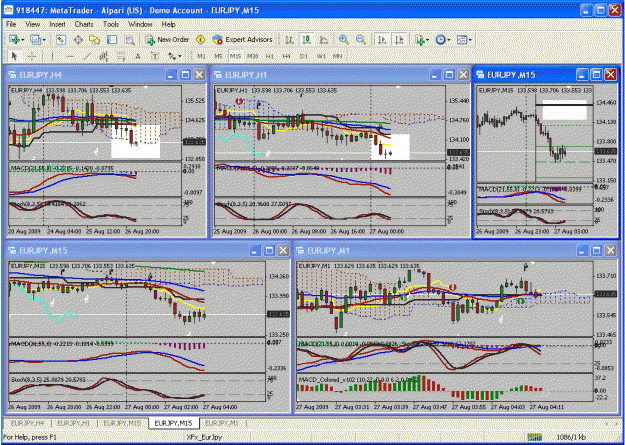Image resolution: width=625 pixels, height=445 pixels.
Task: Switch timeframe to W1
Action: point(321,56)
